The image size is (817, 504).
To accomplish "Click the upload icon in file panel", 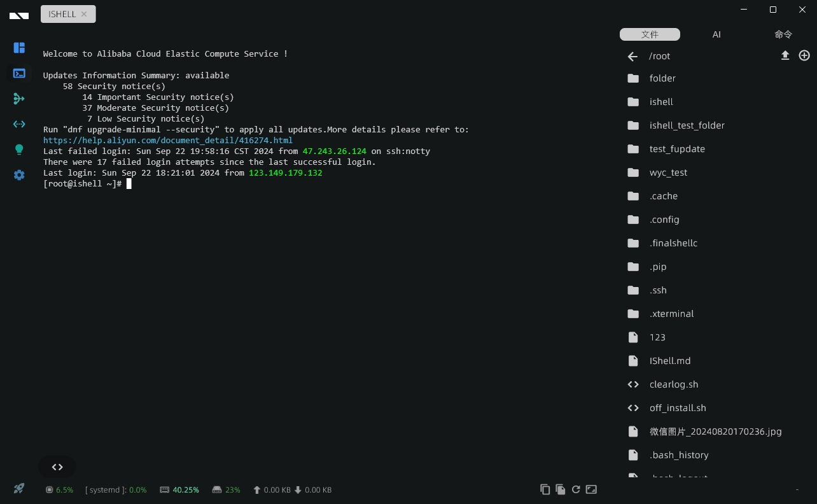I will tap(785, 55).
